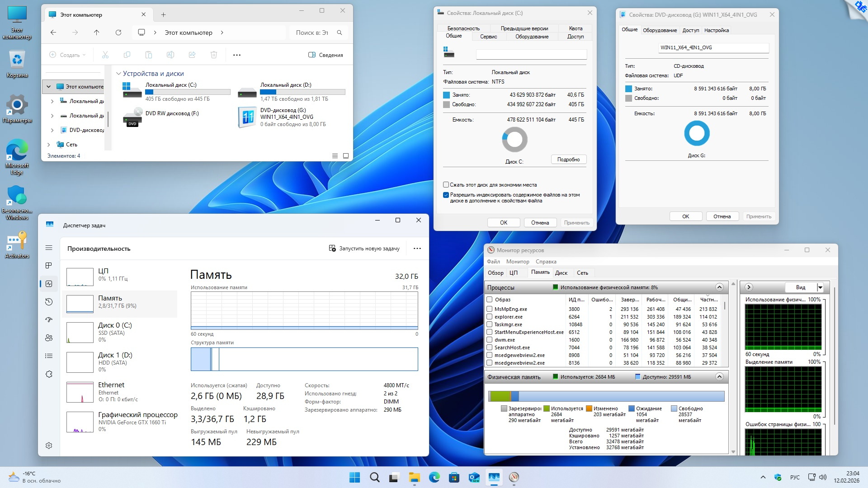868x488 pixels.
Task: Click the Подробно button for Disk C
Action: [568, 160]
